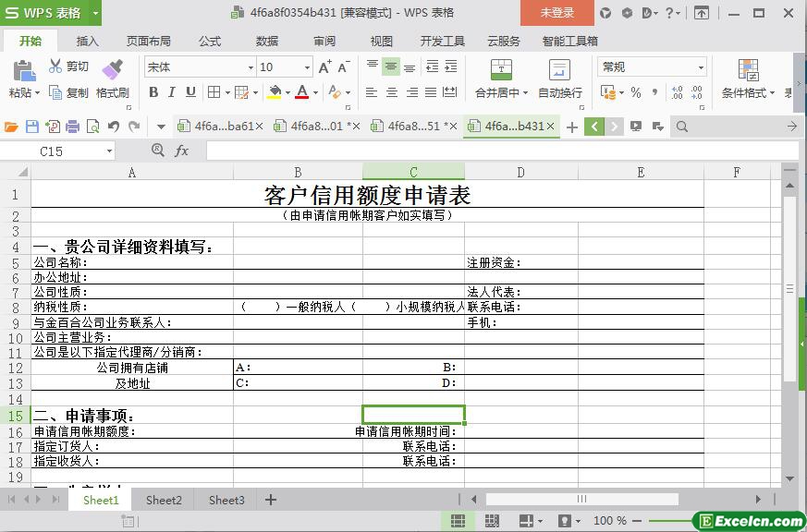Click the font color red A swatch

click(301, 92)
